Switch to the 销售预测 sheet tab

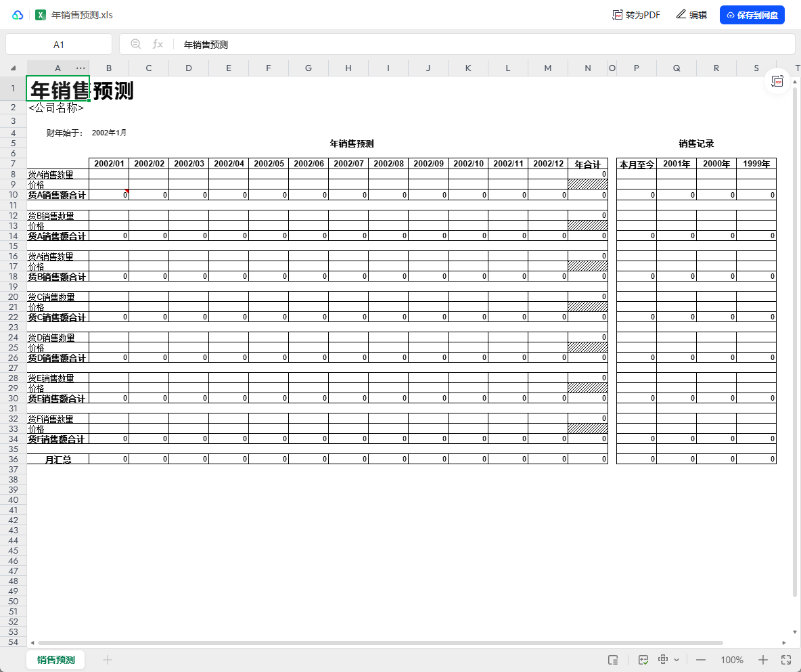[55, 660]
